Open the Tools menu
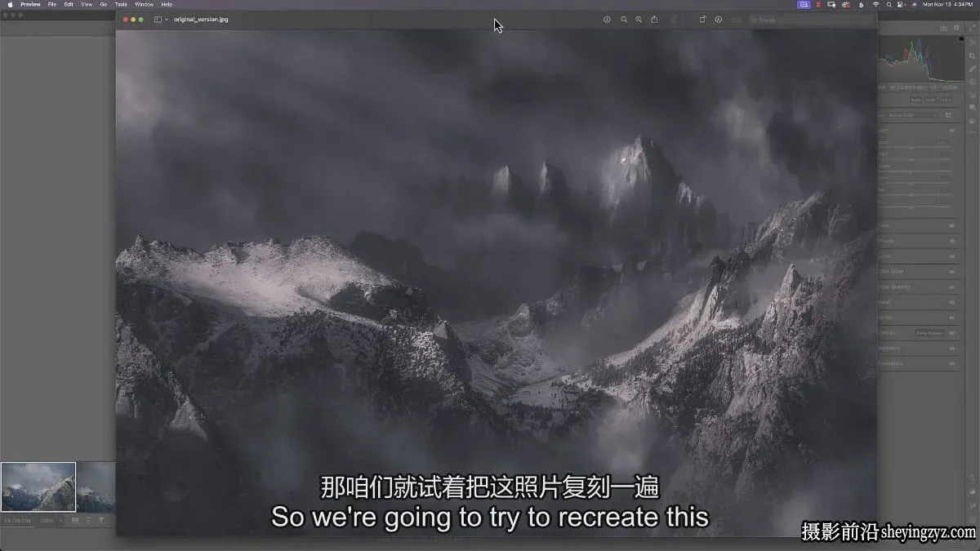Screen dimensions: 980x551 point(121,4)
